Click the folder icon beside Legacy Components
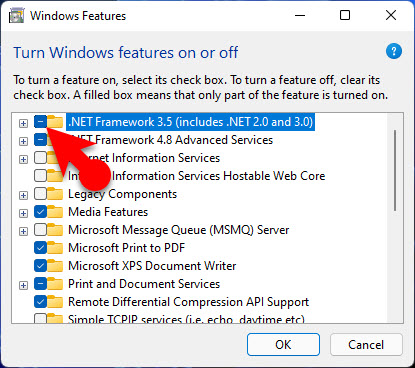Viewport: 415px width, 368px height. 55,194
